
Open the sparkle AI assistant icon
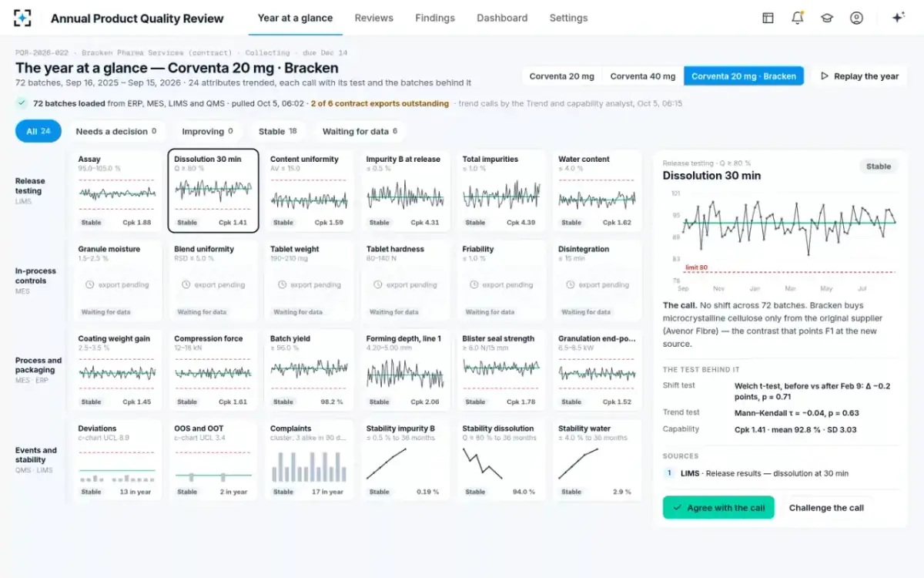pyautogui.click(x=898, y=18)
